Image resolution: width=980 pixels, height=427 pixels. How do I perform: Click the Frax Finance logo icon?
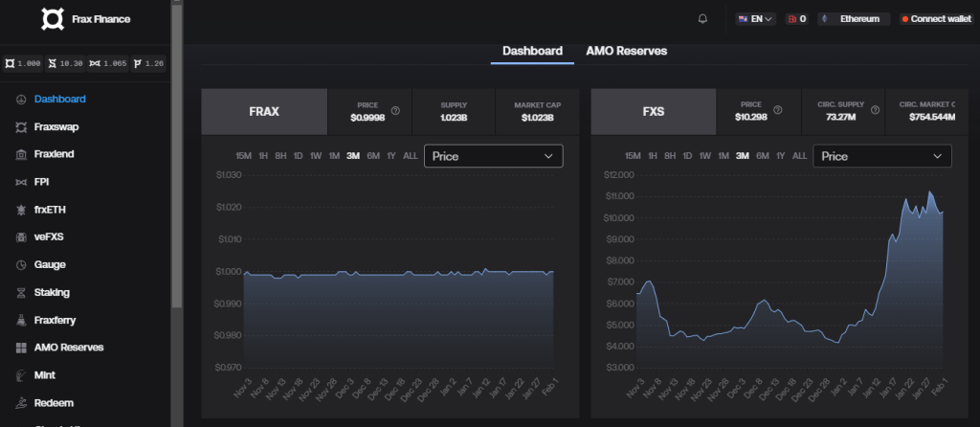[53, 19]
